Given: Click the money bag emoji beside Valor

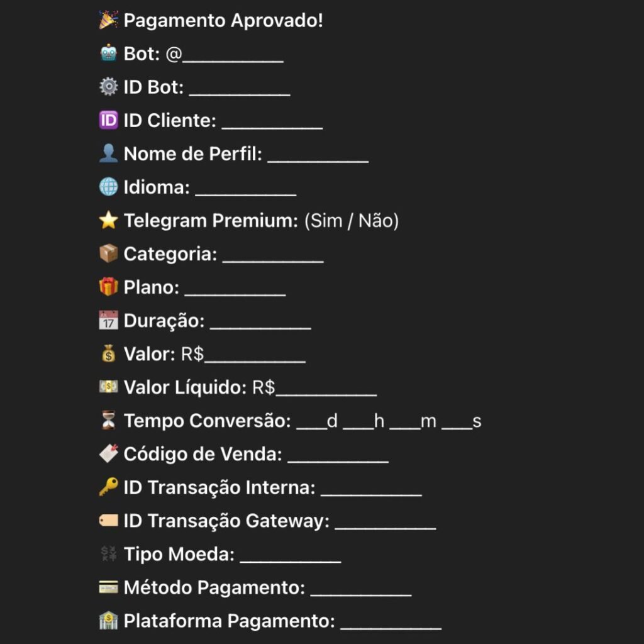Looking at the screenshot, I should click(108, 354).
